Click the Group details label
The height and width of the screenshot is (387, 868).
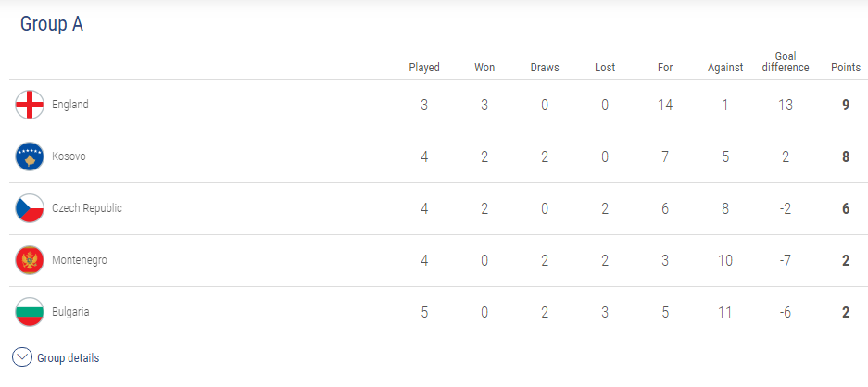tap(69, 358)
